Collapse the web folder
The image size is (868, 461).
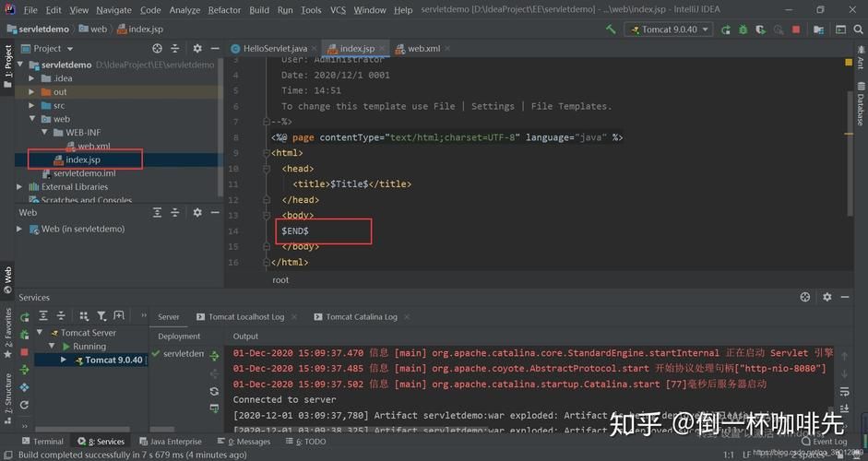point(32,119)
